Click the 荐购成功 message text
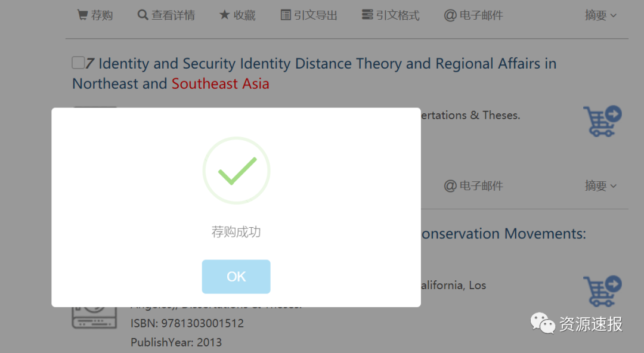 point(236,232)
